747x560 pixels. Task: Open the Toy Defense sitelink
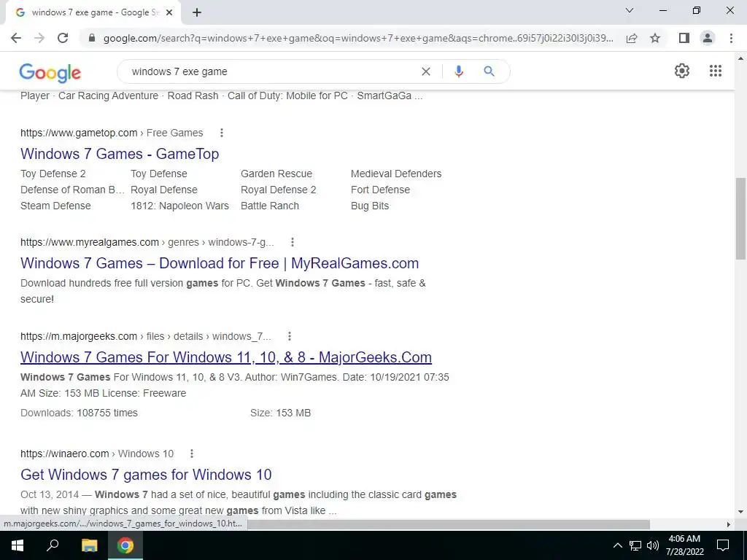tap(158, 174)
